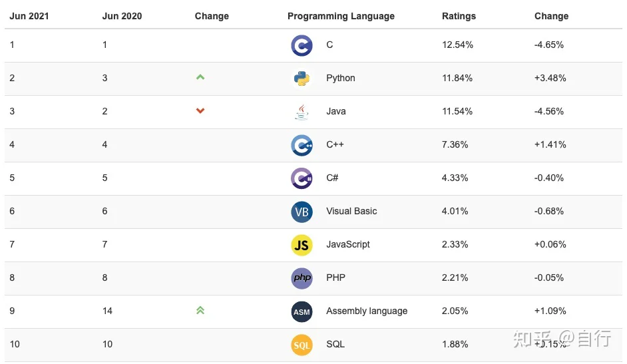627x364 pixels.
Task: Click the C language logo icon
Action: point(302,45)
